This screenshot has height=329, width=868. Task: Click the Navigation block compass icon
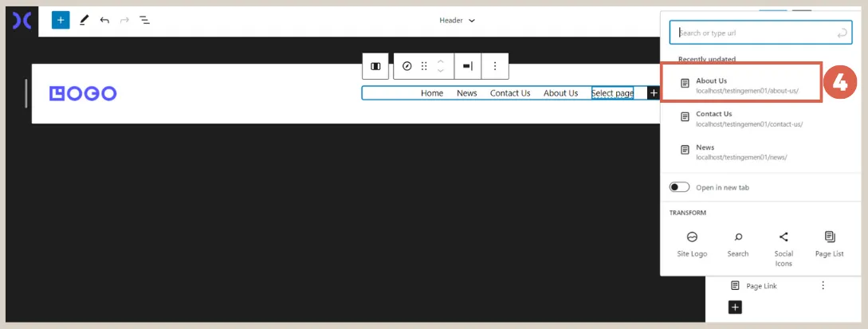click(x=407, y=66)
